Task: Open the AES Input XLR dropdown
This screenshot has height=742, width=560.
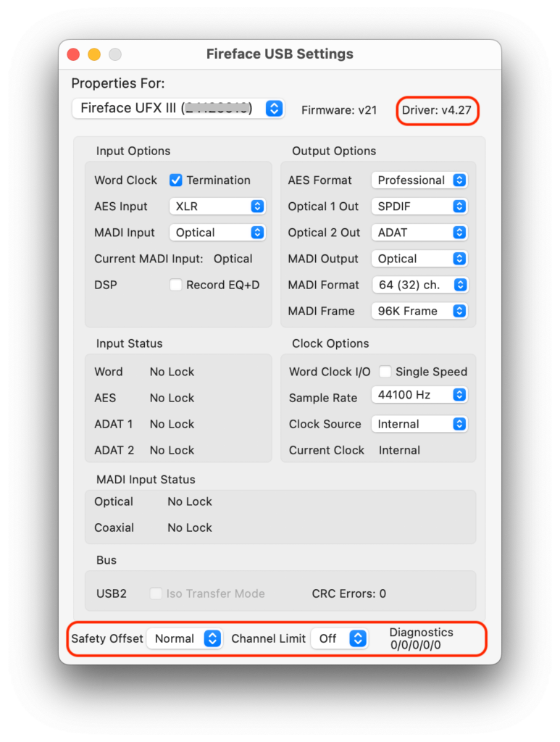Action: 217,207
